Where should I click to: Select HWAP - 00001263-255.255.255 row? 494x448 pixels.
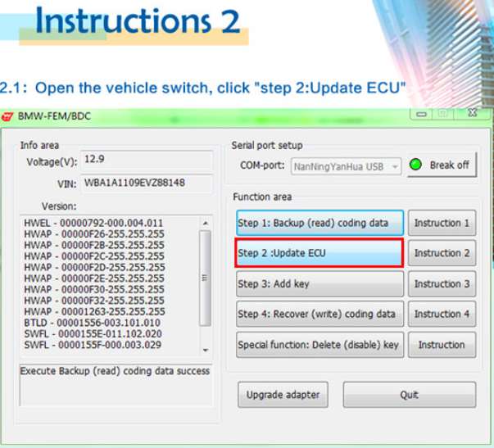94,311
